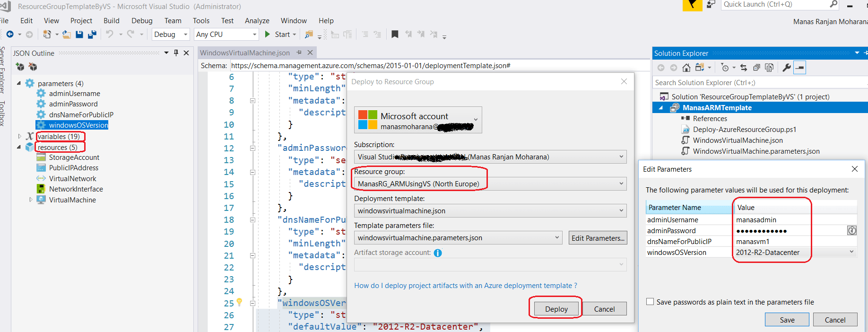Expand VirtualMachine node in JSON Outline
Viewport: 868px width, 332px height.
[x=31, y=200]
